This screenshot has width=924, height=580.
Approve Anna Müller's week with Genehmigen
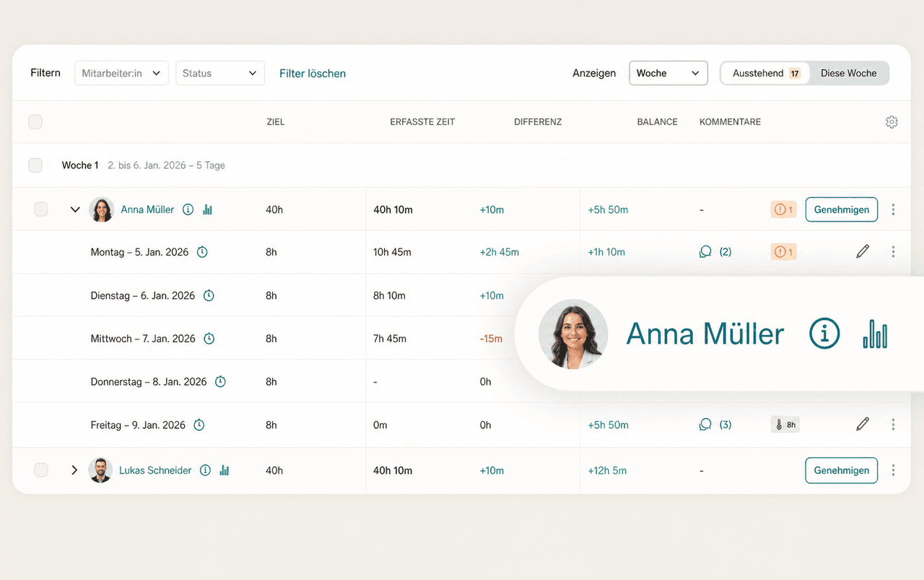842,209
